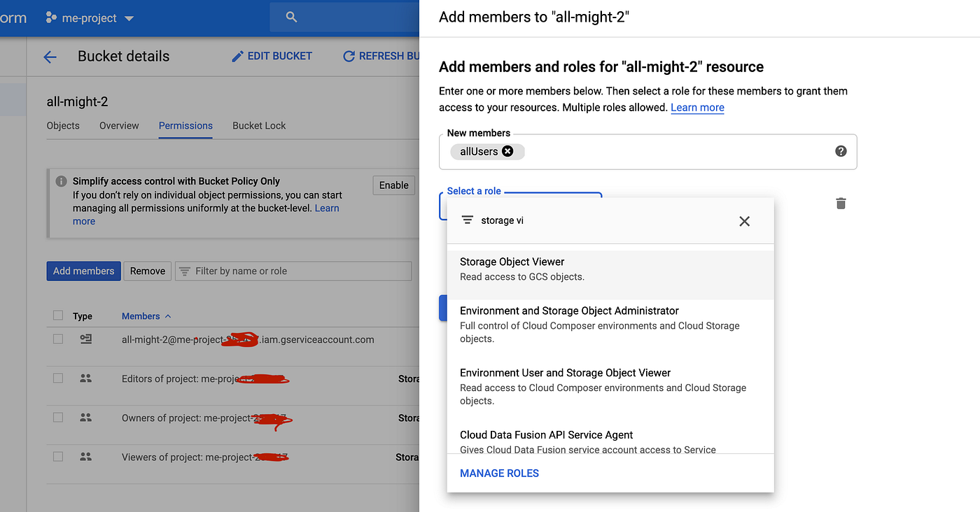Select the Viewers of project checkbox
980x512 pixels.
(58, 457)
